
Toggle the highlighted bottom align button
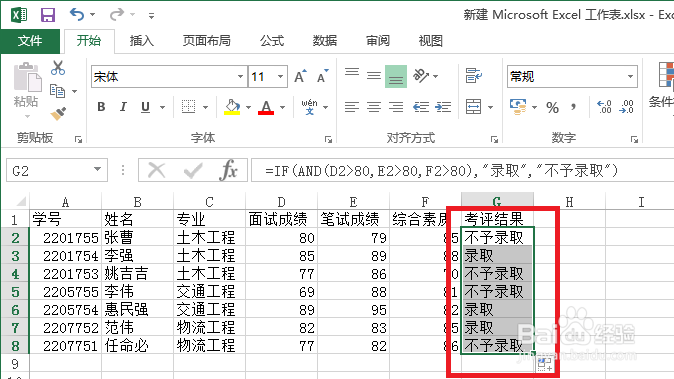[x=396, y=76]
